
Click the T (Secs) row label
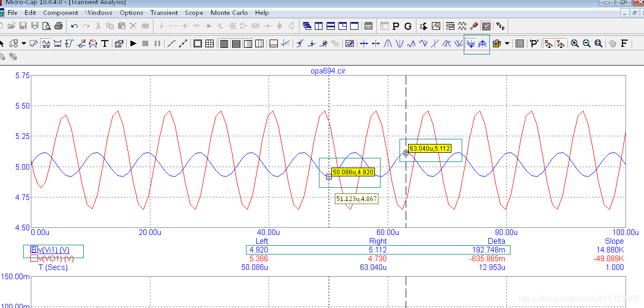pyautogui.click(x=53, y=267)
